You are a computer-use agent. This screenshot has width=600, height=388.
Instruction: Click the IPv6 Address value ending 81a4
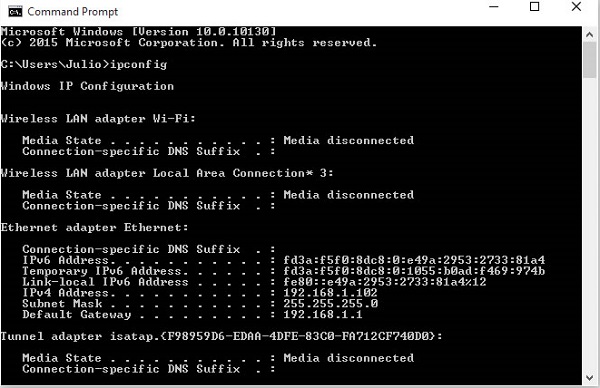[x=414, y=260]
